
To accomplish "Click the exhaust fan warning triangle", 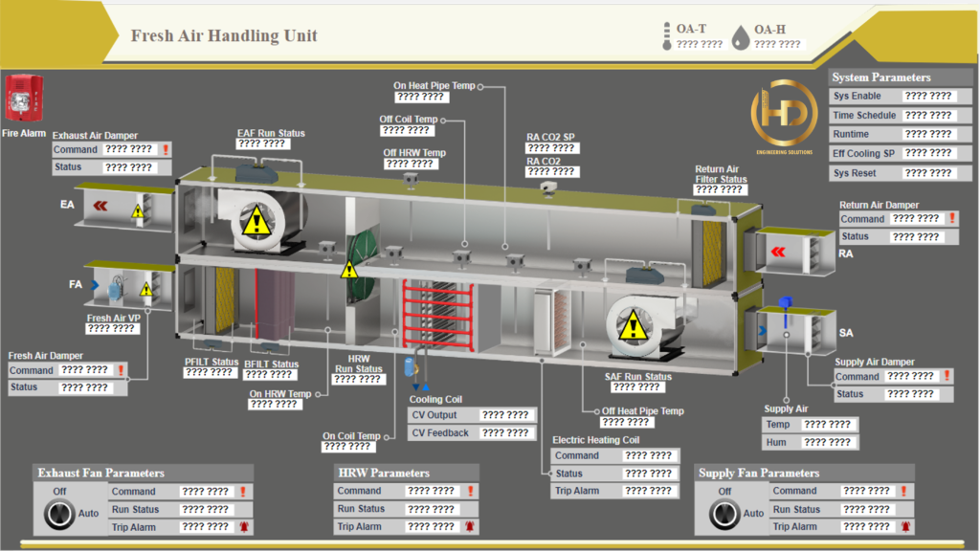I will pyautogui.click(x=255, y=224).
